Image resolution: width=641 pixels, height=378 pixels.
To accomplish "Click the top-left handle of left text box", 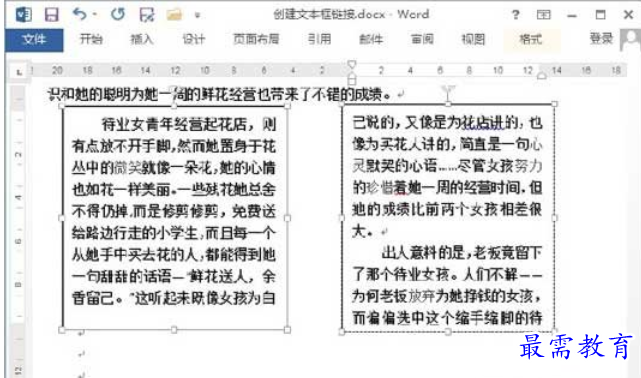I will pos(62,106).
